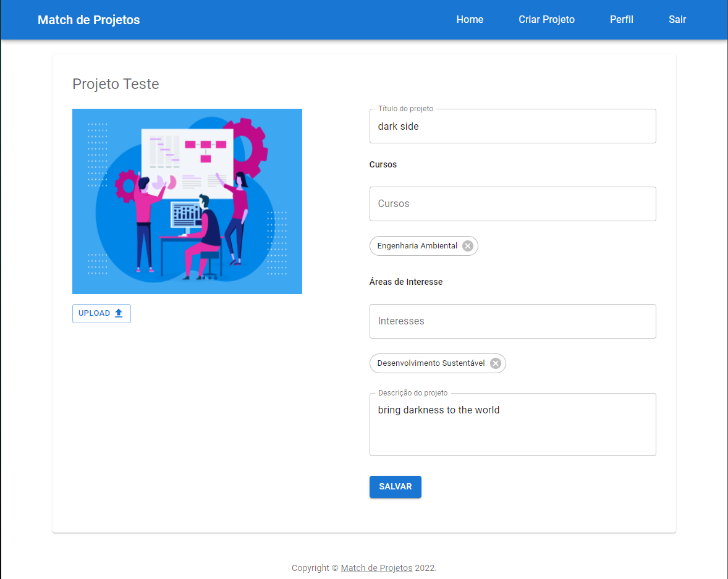This screenshot has height=579, width=728.
Task: Remove the Desenvolvimento Sustentável chip
Action: [x=496, y=363]
